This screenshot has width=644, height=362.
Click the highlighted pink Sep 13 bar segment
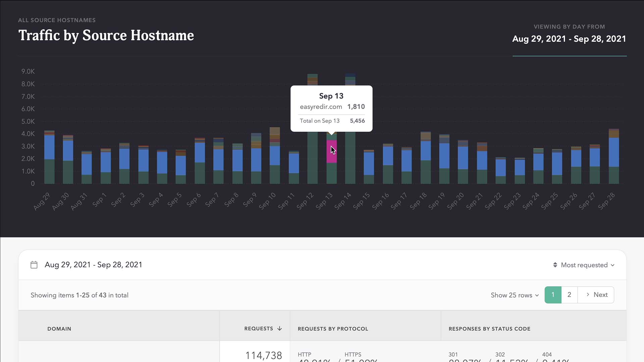[331, 152]
